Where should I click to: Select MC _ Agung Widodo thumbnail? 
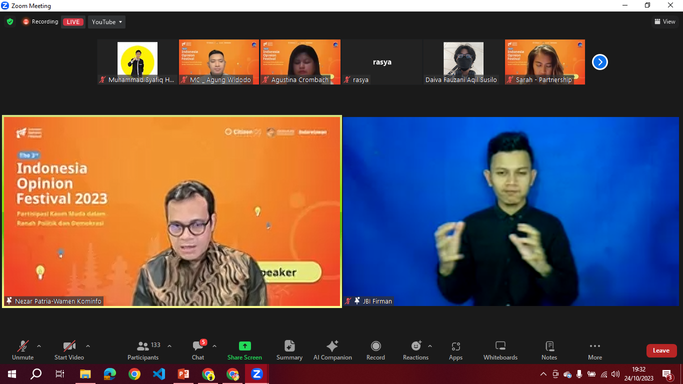click(x=219, y=62)
